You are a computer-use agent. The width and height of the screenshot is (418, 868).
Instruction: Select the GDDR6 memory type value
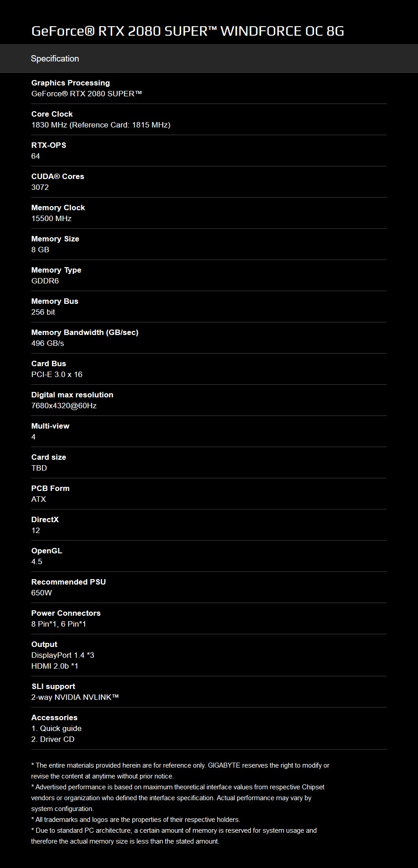pos(45,281)
